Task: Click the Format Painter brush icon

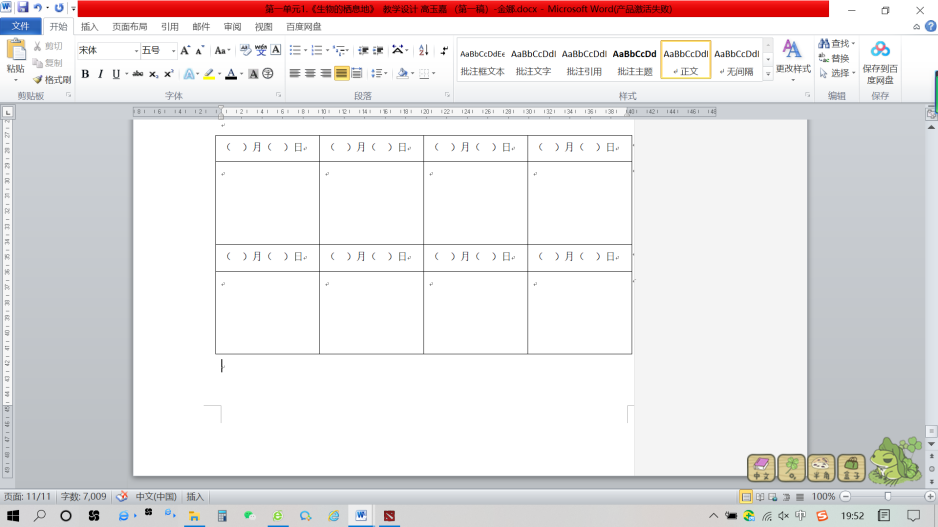Action: pyautogui.click(x=38, y=80)
